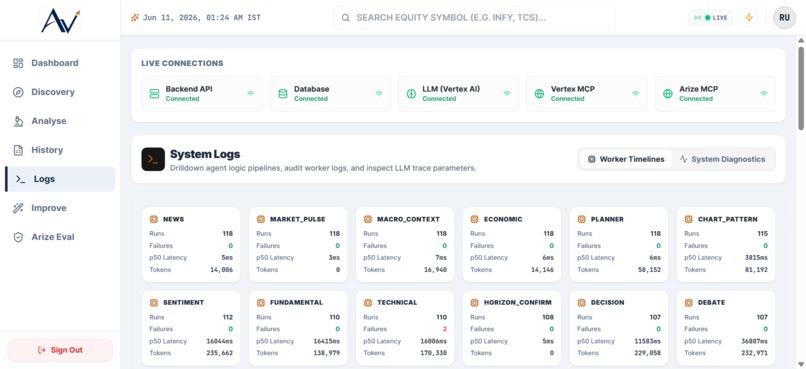The height and width of the screenshot is (369, 806).
Task: Click the History document icon
Action: (19, 150)
